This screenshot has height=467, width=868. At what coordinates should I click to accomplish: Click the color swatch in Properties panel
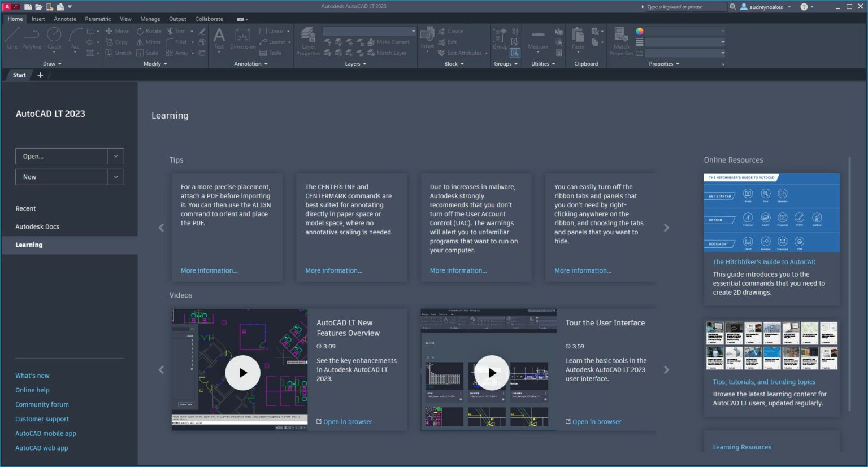point(639,31)
